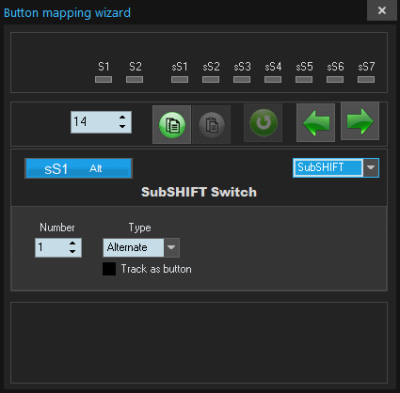
Task: Toggle the sS1 subshift indicator
Action: (x=179, y=79)
